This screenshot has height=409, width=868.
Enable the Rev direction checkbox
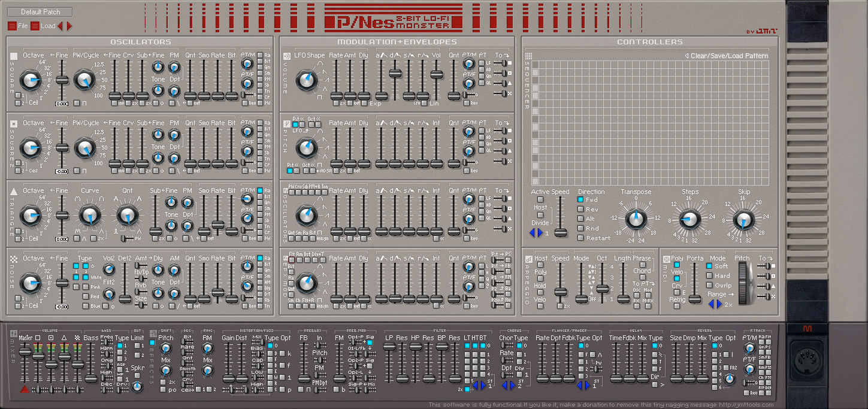point(580,210)
